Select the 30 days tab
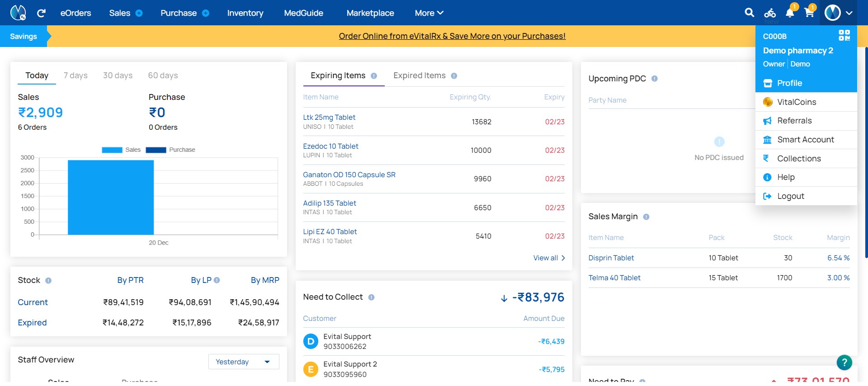Image resolution: width=868 pixels, height=386 pixels. [x=118, y=75]
